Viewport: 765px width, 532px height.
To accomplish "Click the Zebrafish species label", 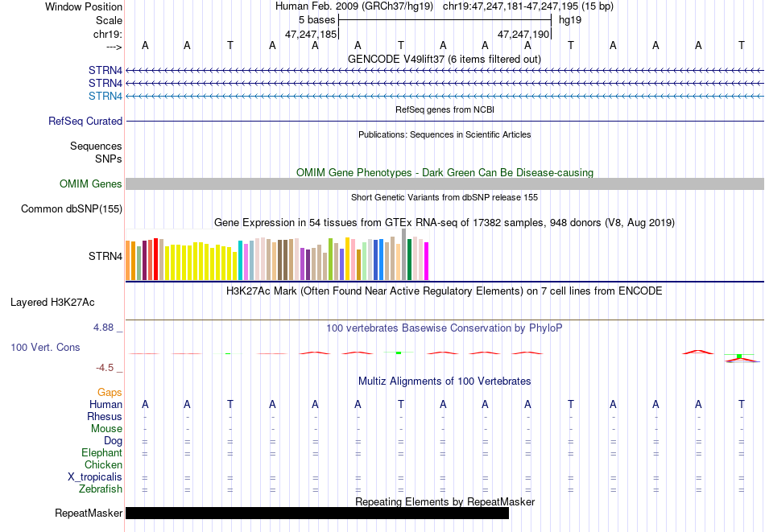I will (101, 489).
